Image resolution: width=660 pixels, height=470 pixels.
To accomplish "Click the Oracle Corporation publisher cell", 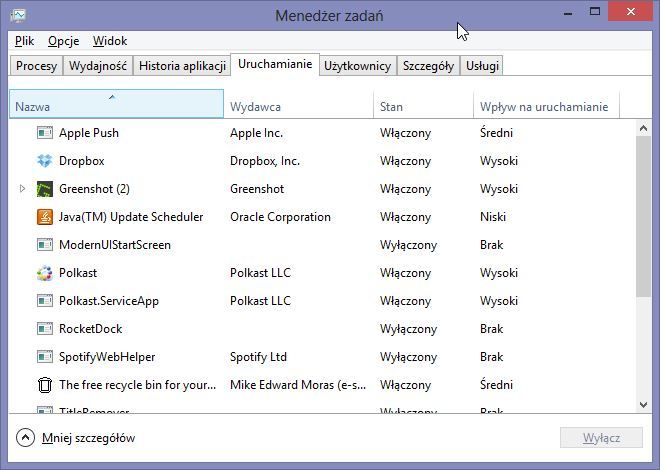I will pyautogui.click(x=280, y=217).
